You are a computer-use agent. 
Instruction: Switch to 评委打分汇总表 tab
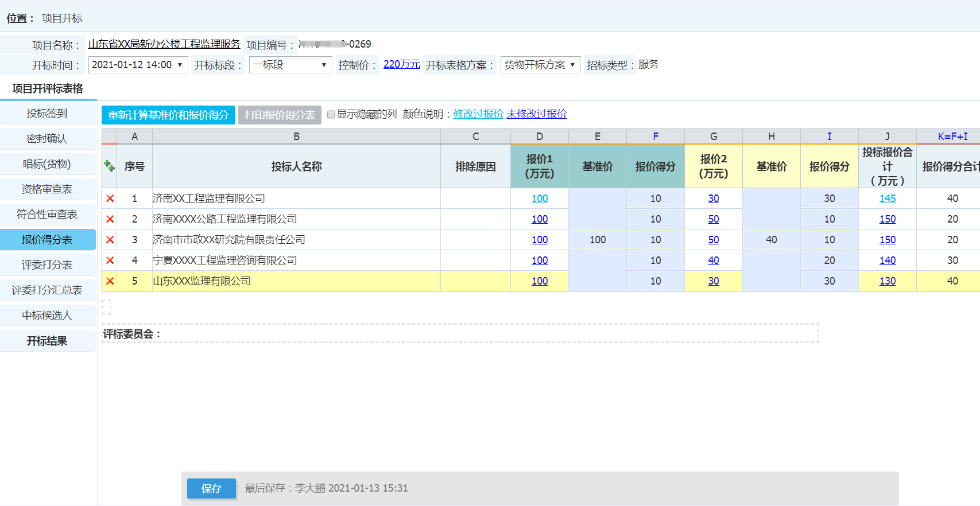pos(48,290)
